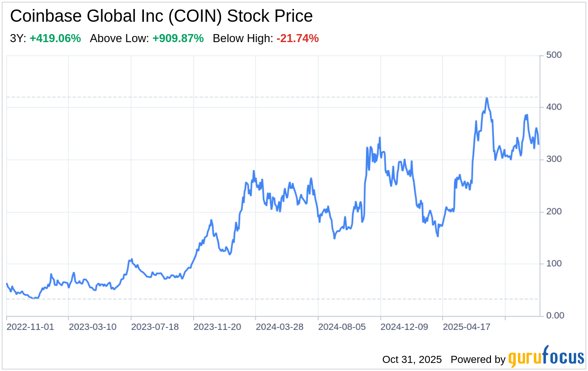Click the 2023-07-18 x-axis date

155,327
